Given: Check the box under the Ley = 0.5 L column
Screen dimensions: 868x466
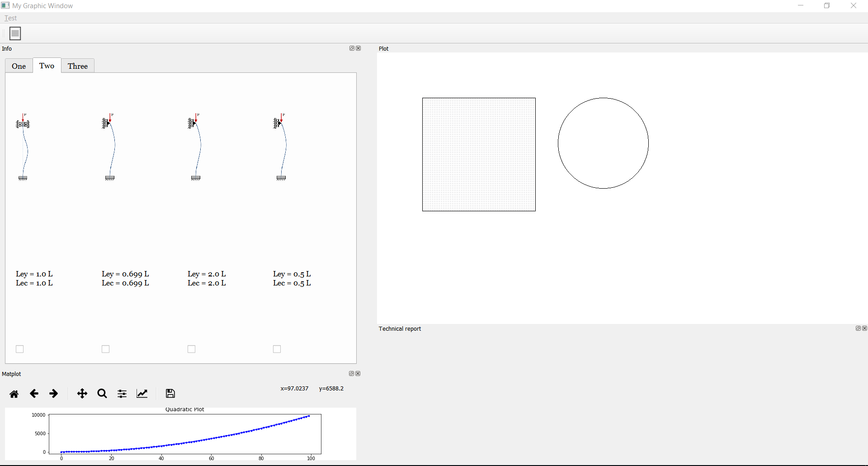Looking at the screenshot, I should pos(276,349).
